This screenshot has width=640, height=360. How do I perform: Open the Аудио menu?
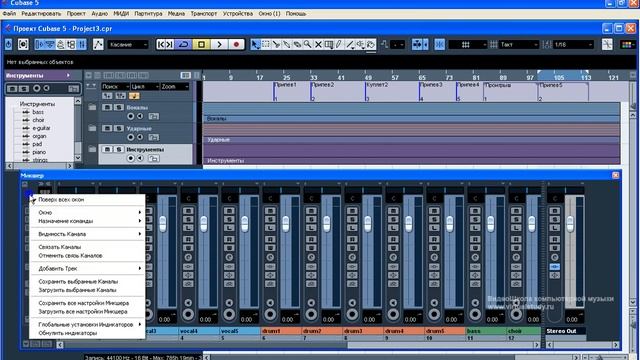pos(99,13)
